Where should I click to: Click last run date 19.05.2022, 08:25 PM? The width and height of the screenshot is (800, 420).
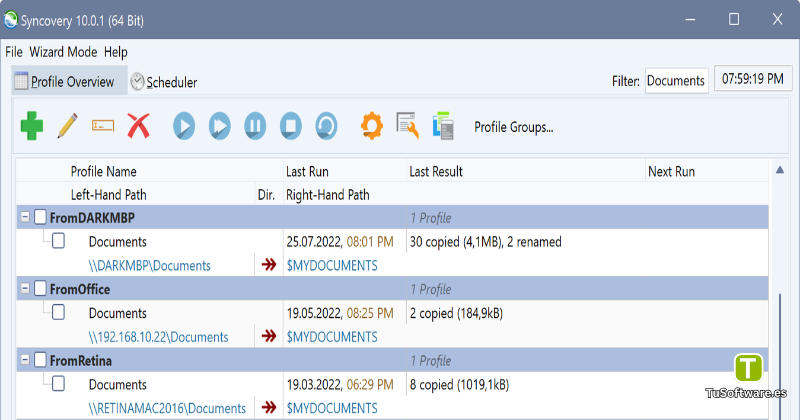[x=340, y=313]
